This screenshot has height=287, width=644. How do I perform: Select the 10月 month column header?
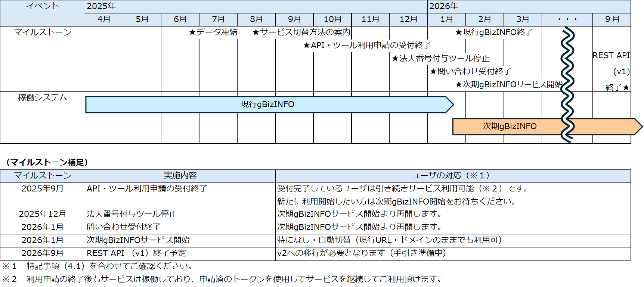332,19
